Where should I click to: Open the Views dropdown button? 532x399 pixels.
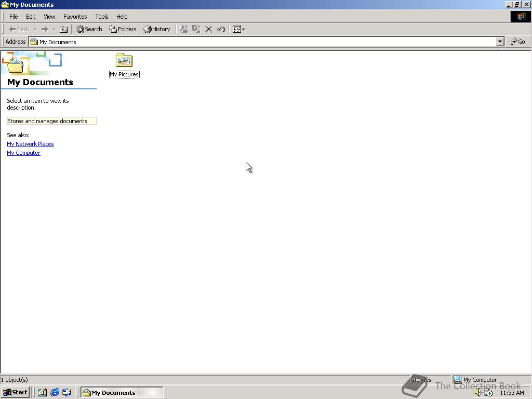pyautogui.click(x=239, y=29)
